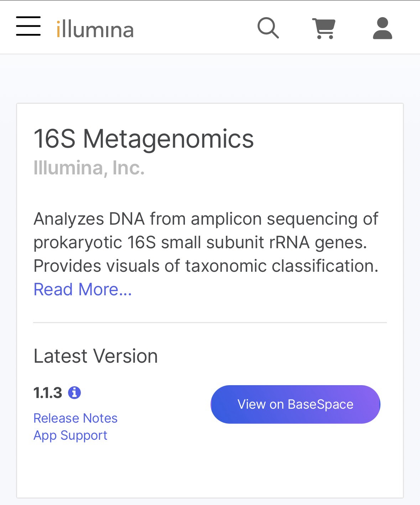Click the 16S Metagenomics title
Viewport: 420px width, 505px height.
coord(144,138)
